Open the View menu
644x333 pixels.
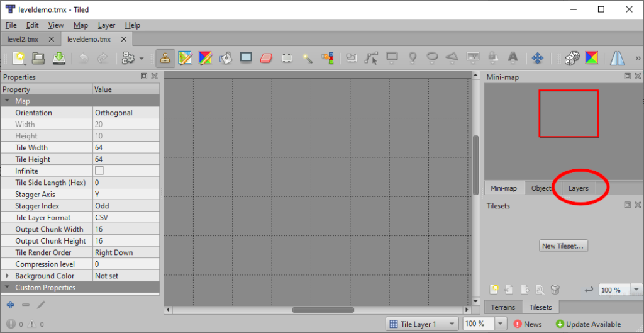tap(56, 25)
